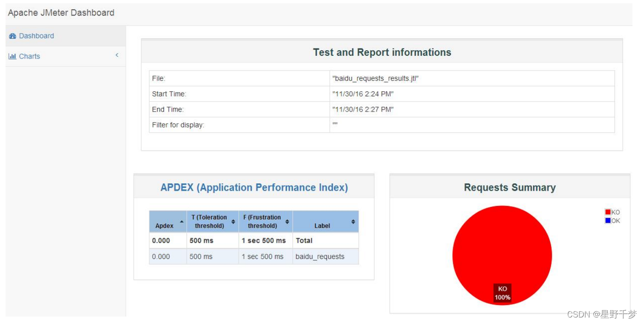Click the T (Toleration threshold) header
The width and height of the screenshot is (644, 323).
tap(213, 222)
